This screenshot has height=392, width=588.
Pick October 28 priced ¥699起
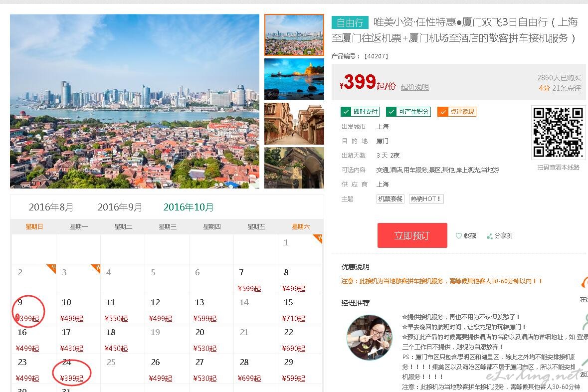(256, 369)
